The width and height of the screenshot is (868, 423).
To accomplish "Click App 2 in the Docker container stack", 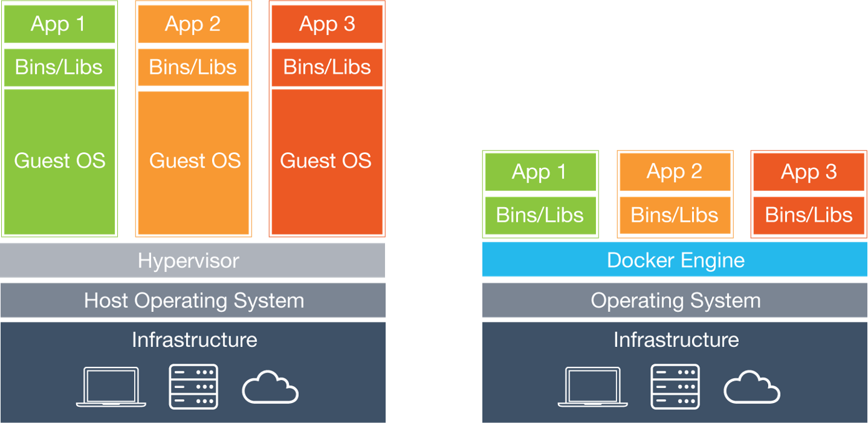I will pyautogui.click(x=675, y=172).
